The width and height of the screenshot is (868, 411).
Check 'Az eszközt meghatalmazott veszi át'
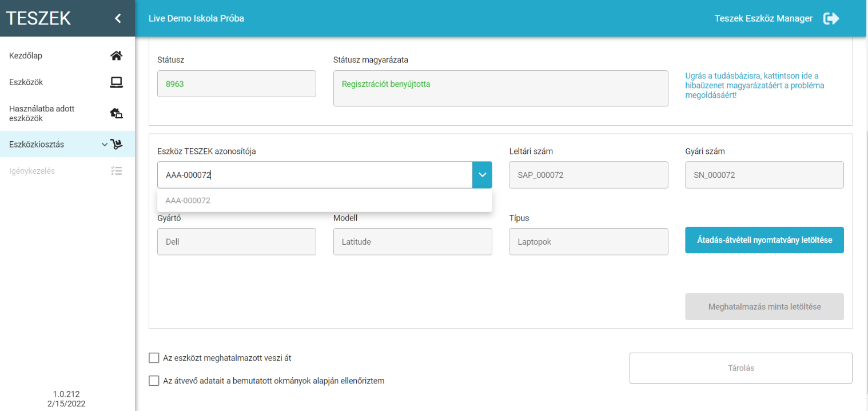154,358
